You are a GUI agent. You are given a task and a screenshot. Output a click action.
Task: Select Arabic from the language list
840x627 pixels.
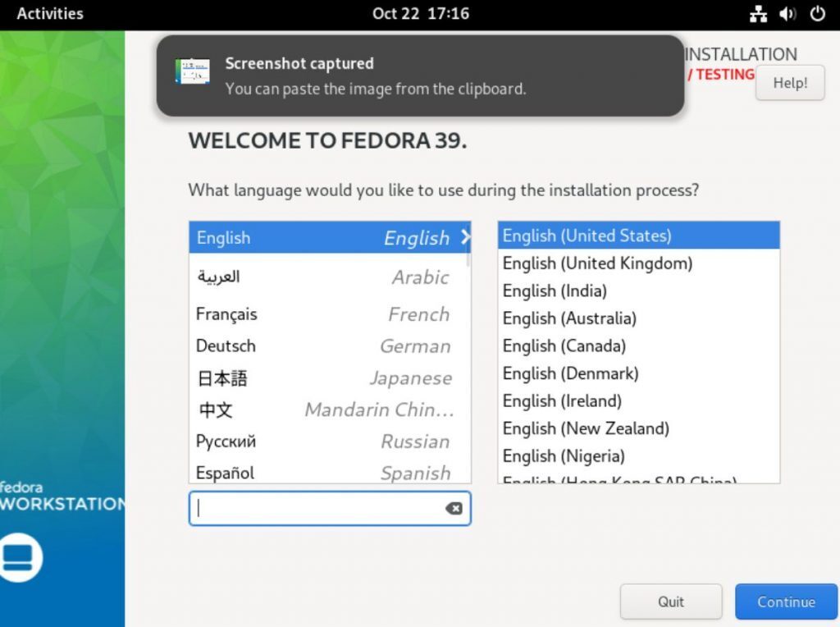pyautogui.click(x=328, y=277)
